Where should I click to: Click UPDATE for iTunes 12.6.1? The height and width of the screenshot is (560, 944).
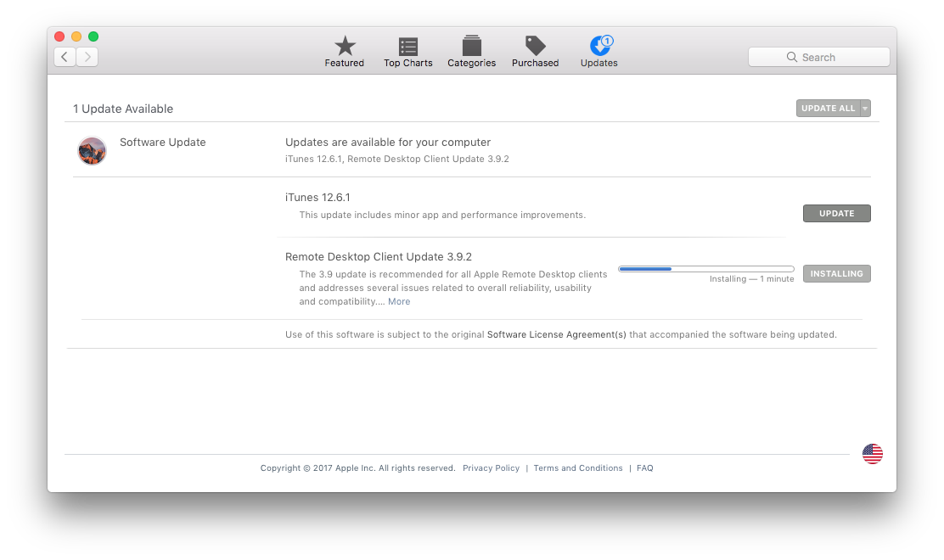[x=837, y=214]
